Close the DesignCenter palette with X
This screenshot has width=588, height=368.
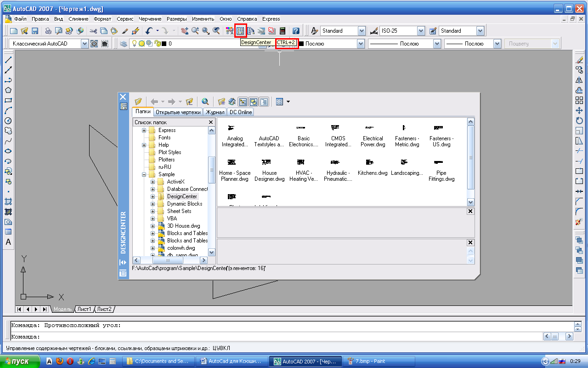123,97
